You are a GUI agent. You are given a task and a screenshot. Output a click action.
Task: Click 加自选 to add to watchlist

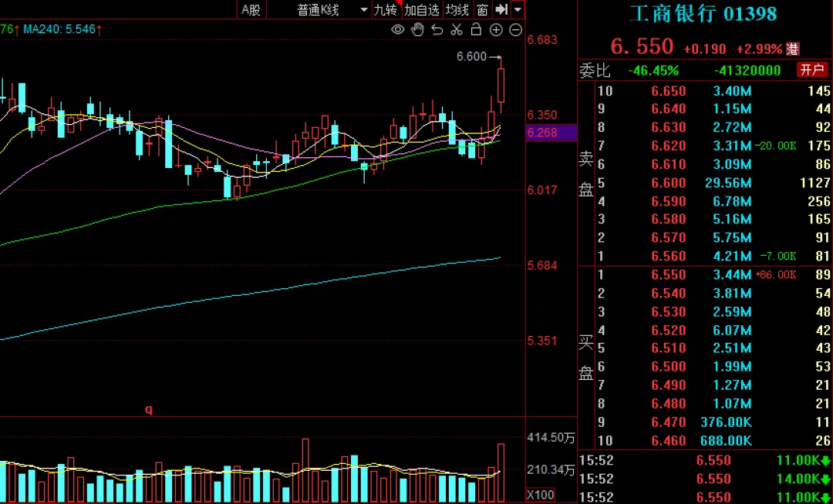tap(422, 9)
